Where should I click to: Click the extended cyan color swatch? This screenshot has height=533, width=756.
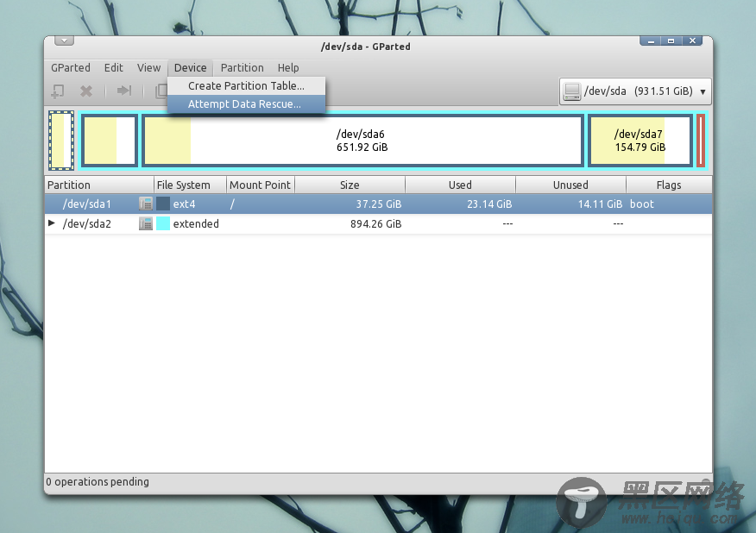coord(163,223)
